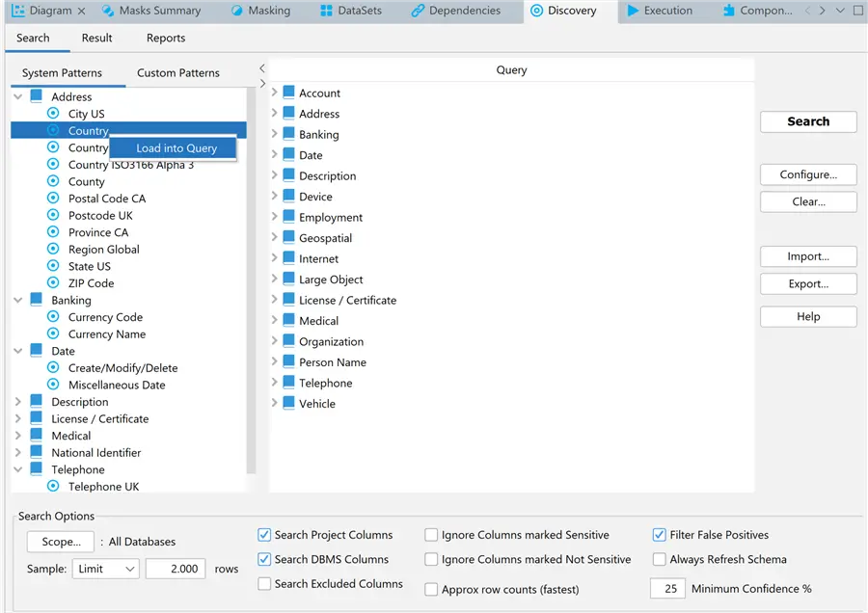This screenshot has width=868, height=613.
Task: Choose Load into Query from context menu
Action: 174,147
